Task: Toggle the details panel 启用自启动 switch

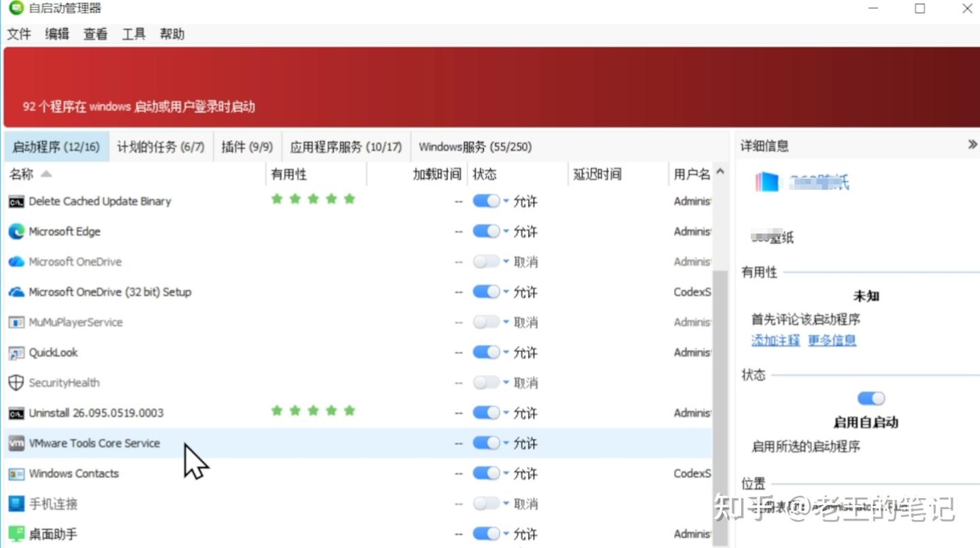Action: [871, 398]
